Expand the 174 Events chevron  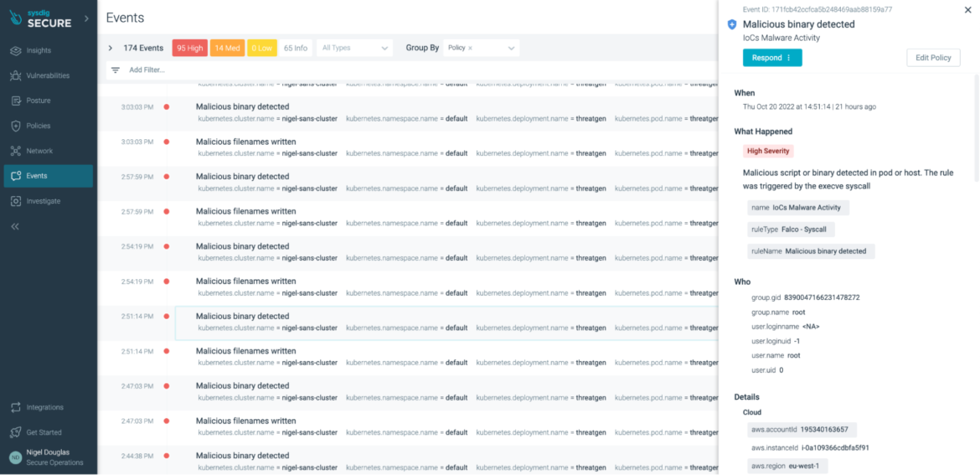(111, 48)
